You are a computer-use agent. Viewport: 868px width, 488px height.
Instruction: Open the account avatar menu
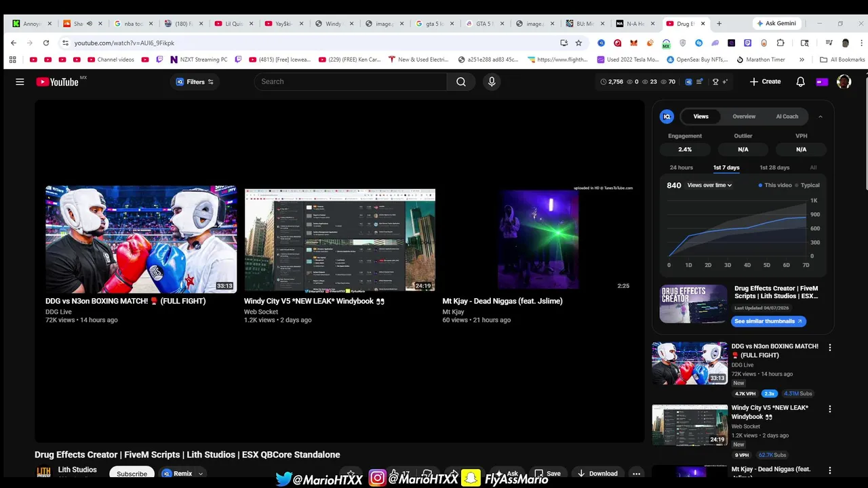[x=844, y=81]
